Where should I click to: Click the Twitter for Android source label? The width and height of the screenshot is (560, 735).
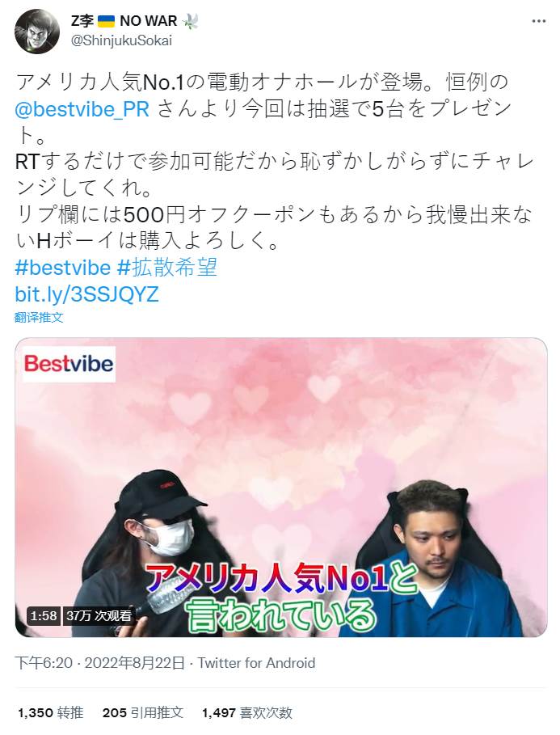256,663
